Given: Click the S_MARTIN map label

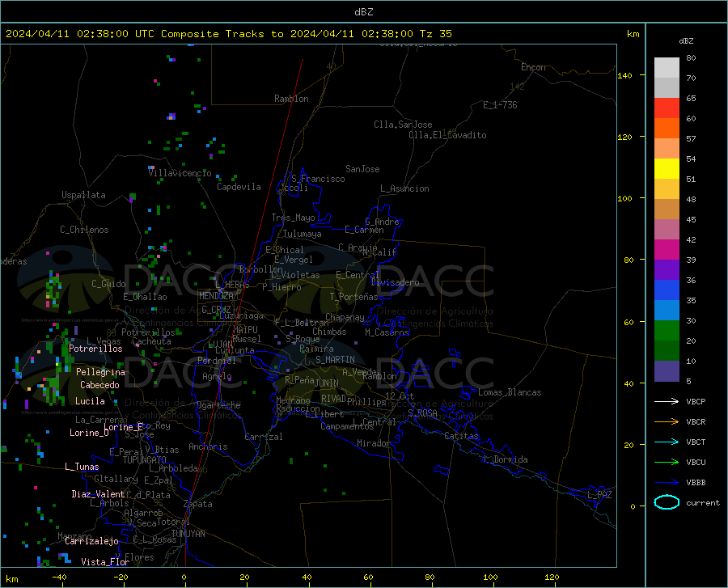Looking at the screenshot, I should (335, 360).
